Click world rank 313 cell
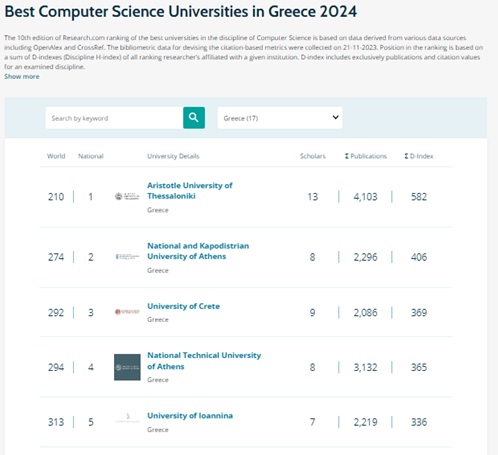The width and height of the screenshot is (498, 455). click(x=56, y=422)
